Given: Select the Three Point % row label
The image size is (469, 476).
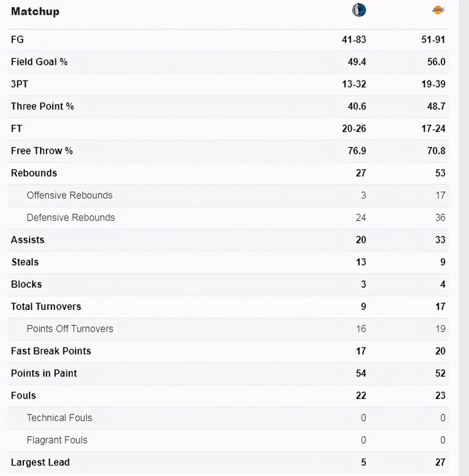Looking at the screenshot, I should pyautogui.click(x=42, y=106).
